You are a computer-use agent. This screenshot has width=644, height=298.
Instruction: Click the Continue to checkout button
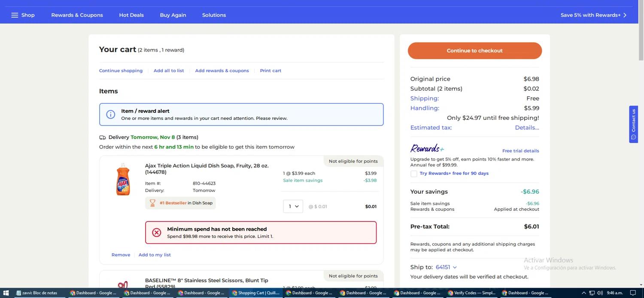[475, 51]
